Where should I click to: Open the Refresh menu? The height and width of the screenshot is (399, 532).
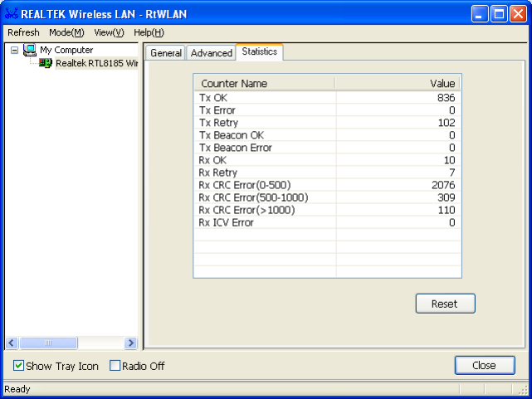pos(23,32)
